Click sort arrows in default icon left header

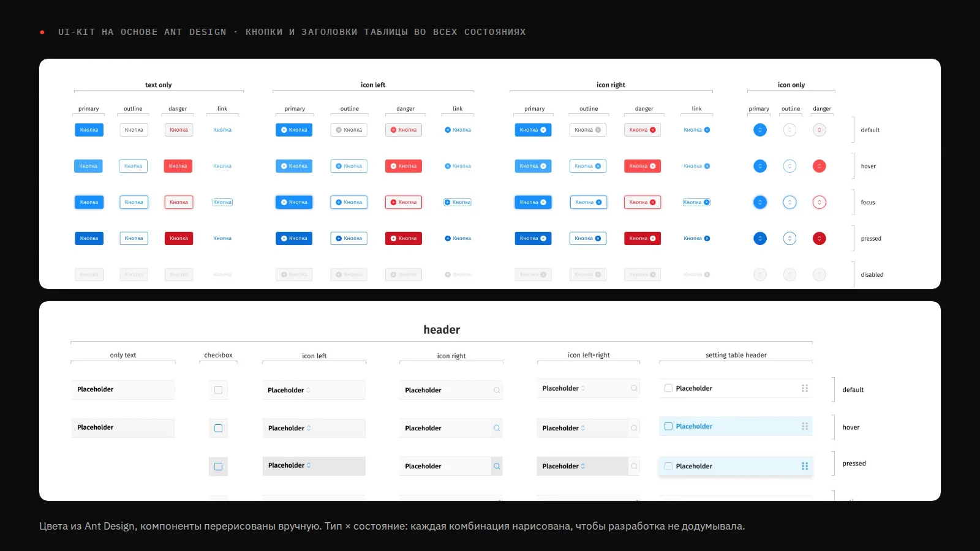(x=309, y=390)
